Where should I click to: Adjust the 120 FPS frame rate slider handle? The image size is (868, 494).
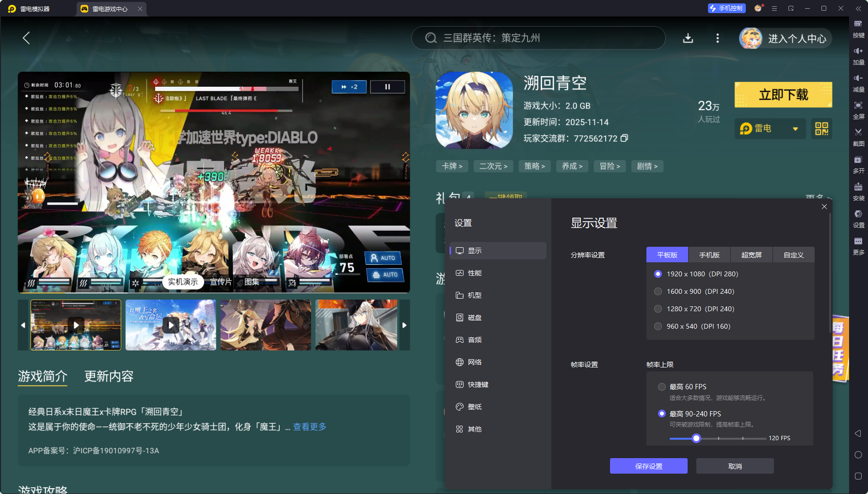click(696, 438)
